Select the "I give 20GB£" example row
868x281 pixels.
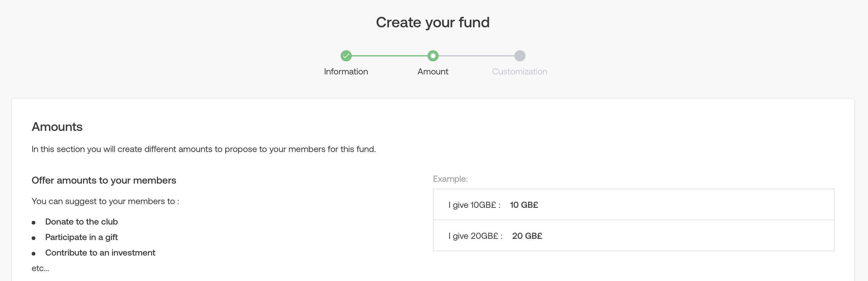[x=633, y=235]
